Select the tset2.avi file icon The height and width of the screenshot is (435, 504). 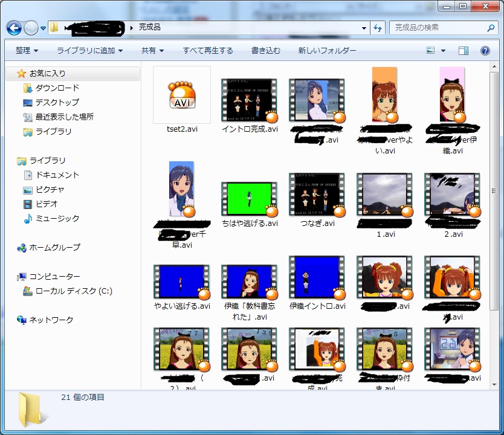point(182,95)
